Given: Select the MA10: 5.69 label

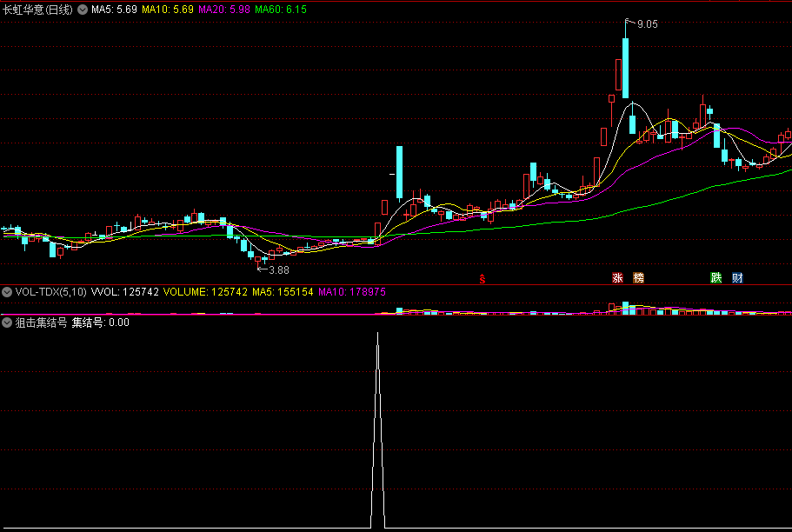Looking at the screenshot, I should pos(168,10).
